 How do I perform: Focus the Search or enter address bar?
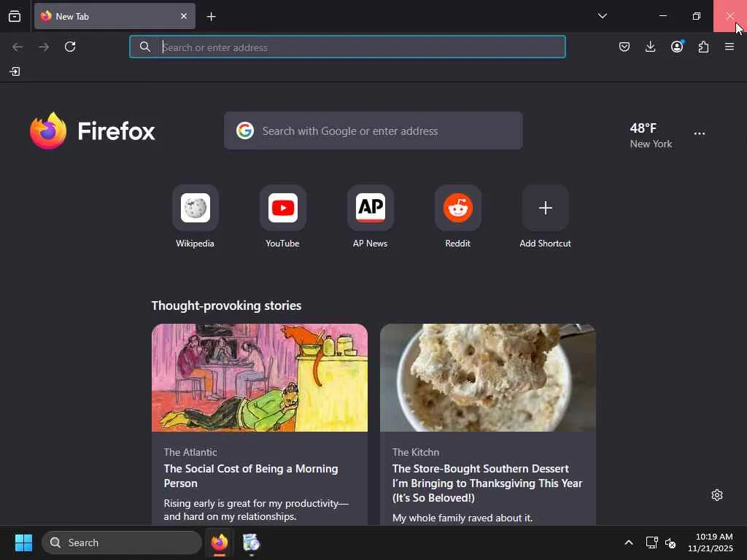(347, 47)
